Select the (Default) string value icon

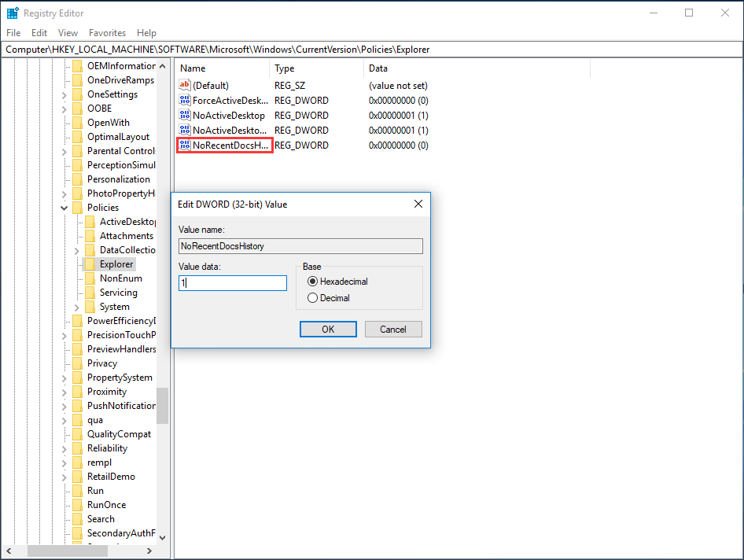[x=185, y=86]
